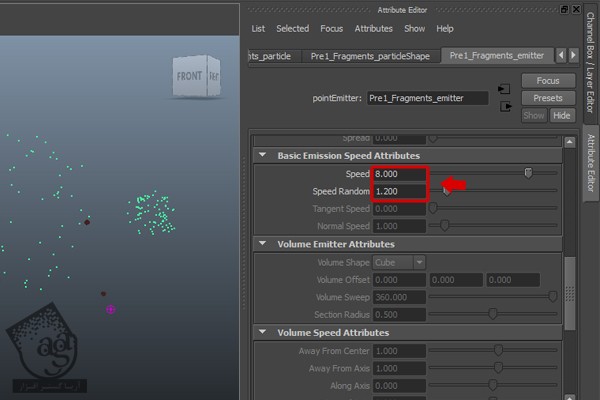Image resolution: width=600 pixels, height=400 pixels.
Task: Open the Channel Box / Layer Editor tab
Action: (589, 62)
